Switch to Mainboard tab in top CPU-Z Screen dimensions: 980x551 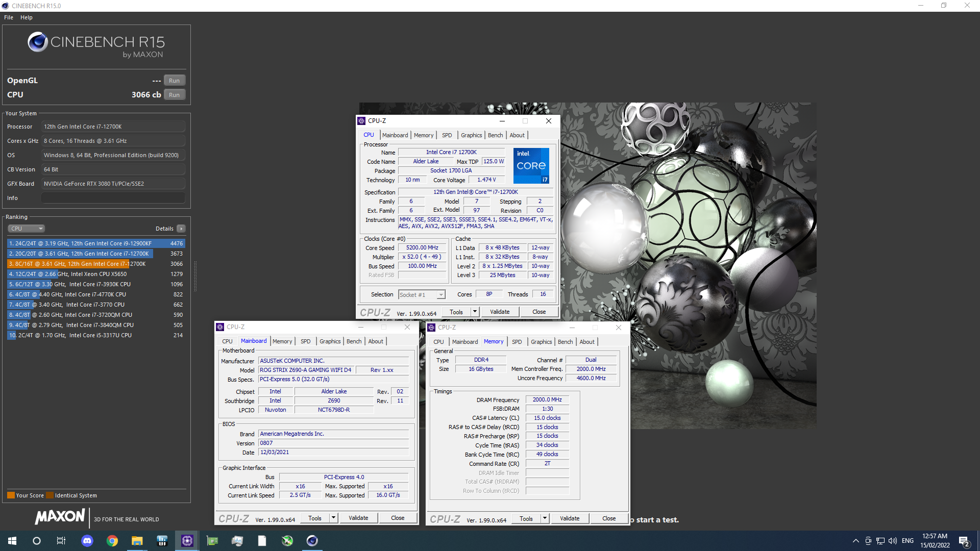[x=395, y=135]
